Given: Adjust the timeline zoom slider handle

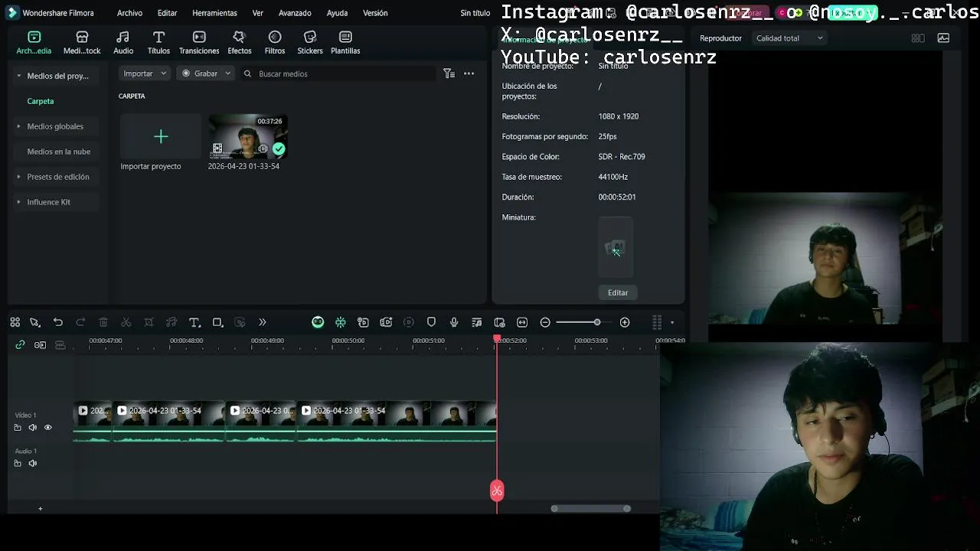Looking at the screenshot, I should point(597,323).
